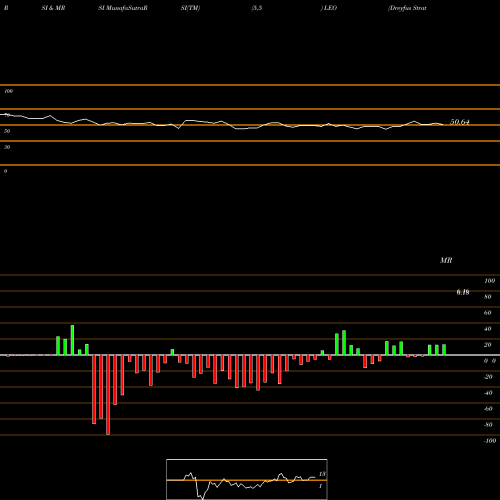Select the -100 label on the MR axis

[x=490, y=441]
